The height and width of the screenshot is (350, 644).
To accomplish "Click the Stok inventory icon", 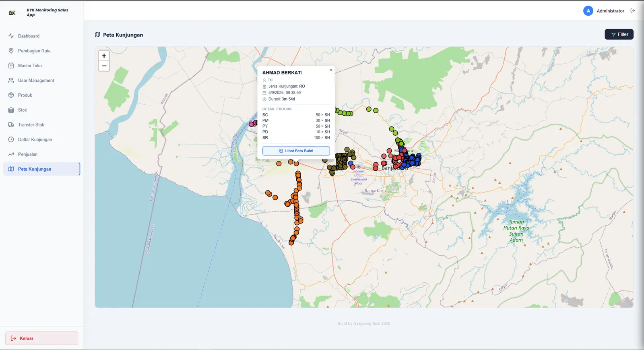I will pyautogui.click(x=11, y=110).
